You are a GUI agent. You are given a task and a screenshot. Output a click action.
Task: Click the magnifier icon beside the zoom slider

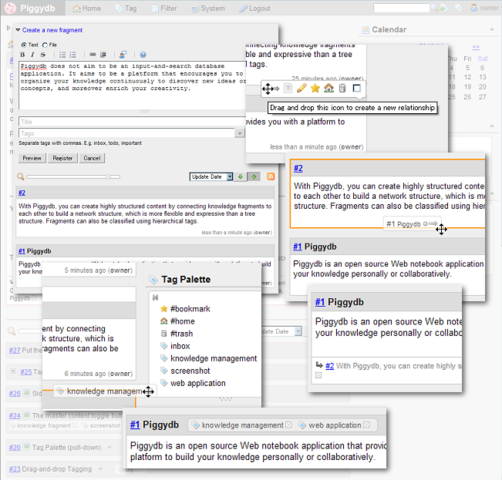21,177
